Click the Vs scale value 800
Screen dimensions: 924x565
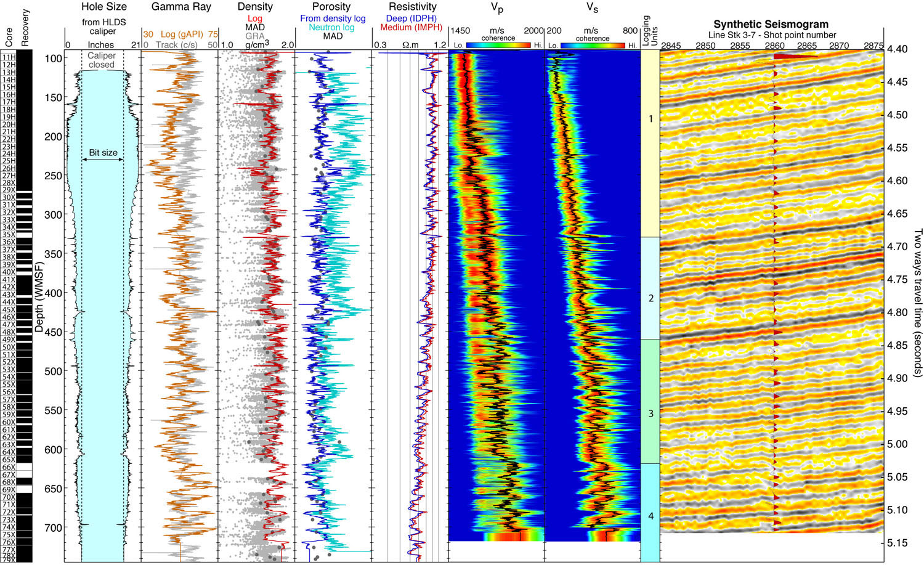point(630,31)
